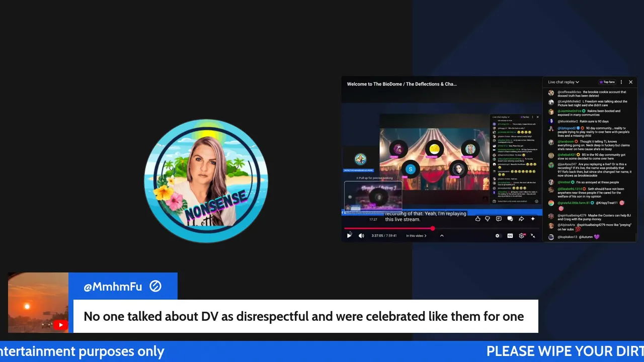Click the avatar next to @grateful.little.farm.81
644x362 pixels.
551,203
